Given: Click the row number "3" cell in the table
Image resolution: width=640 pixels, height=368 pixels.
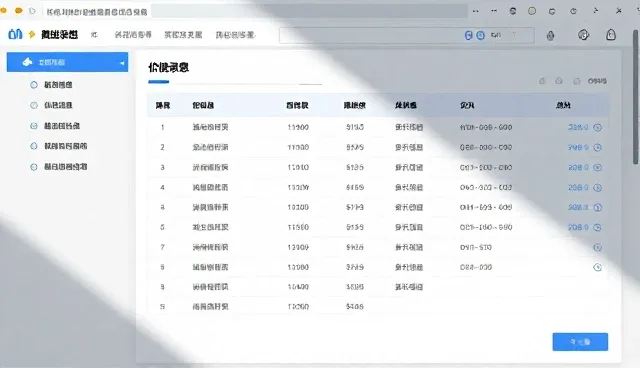Looking at the screenshot, I should point(162,167).
